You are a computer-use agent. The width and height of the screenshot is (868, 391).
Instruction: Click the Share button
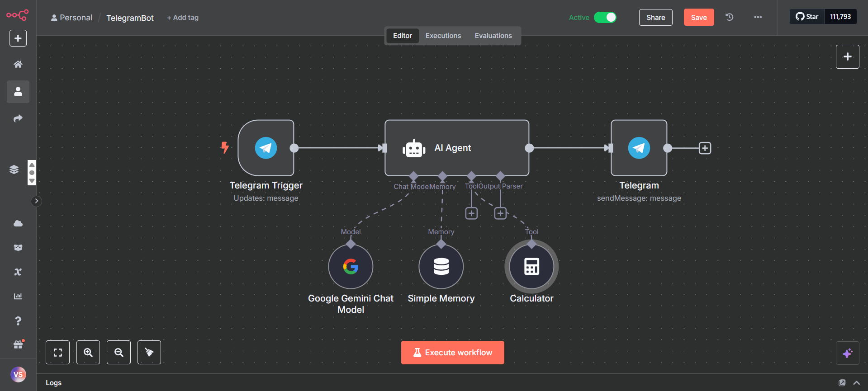[655, 17]
